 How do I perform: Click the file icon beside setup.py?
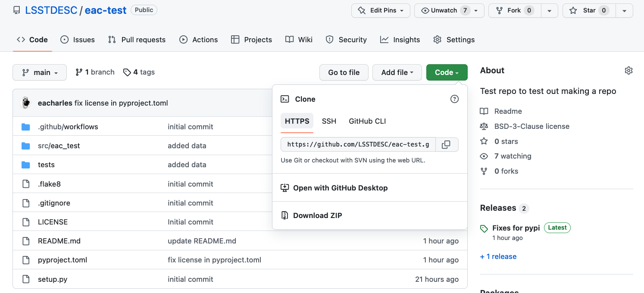coord(26,279)
